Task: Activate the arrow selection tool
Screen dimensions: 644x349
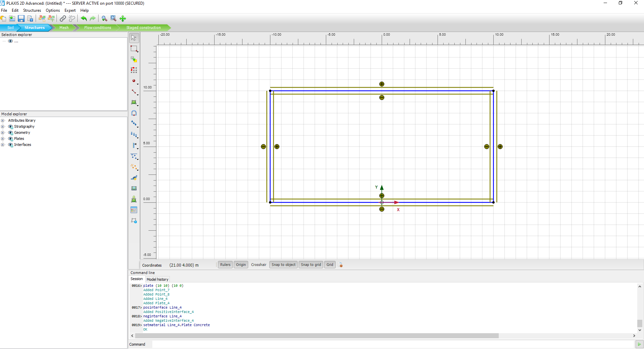Action: point(134,38)
